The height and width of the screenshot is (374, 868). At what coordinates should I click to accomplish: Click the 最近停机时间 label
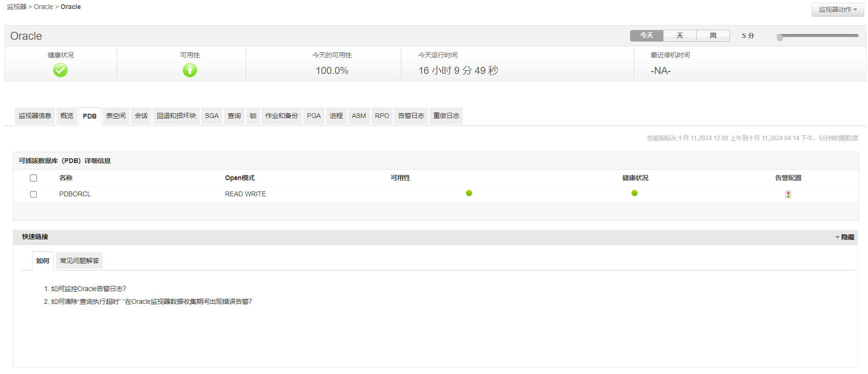[x=670, y=55]
